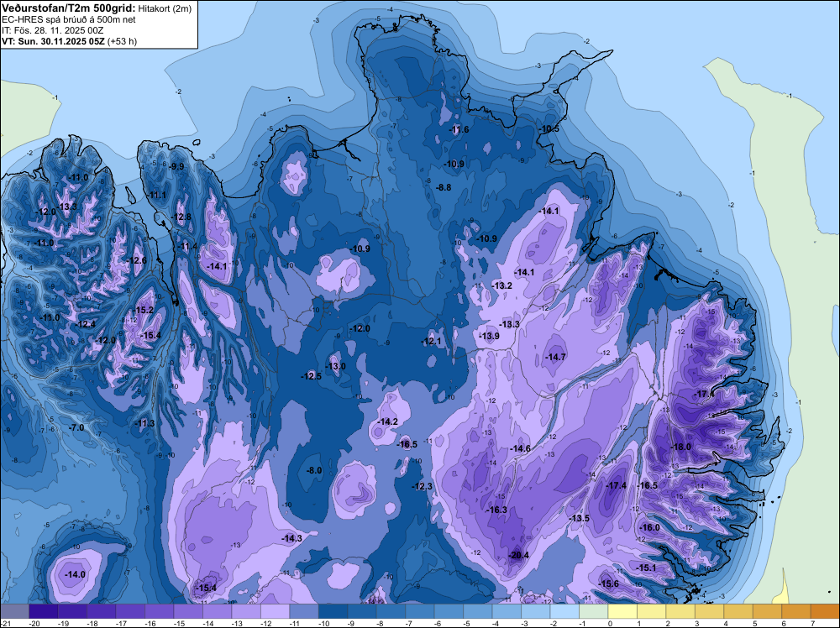Click the 'Hitakort (2m)' label in the header

coord(165,8)
